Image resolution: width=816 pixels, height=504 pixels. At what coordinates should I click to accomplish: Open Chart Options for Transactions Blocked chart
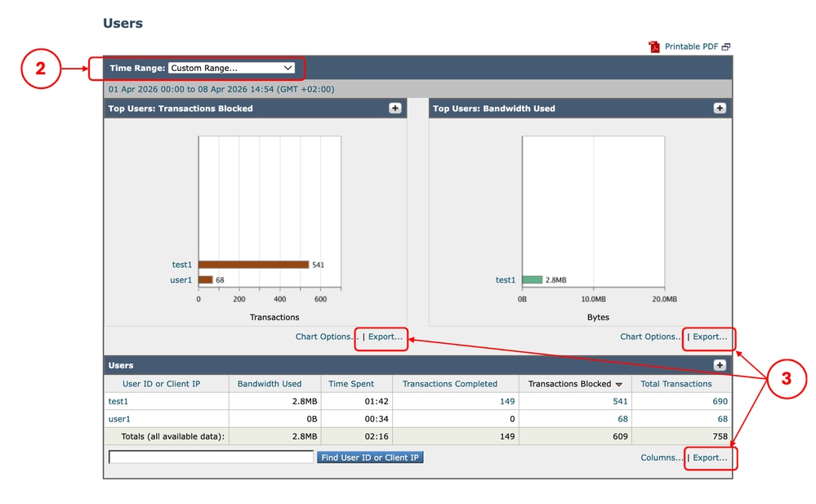323,336
